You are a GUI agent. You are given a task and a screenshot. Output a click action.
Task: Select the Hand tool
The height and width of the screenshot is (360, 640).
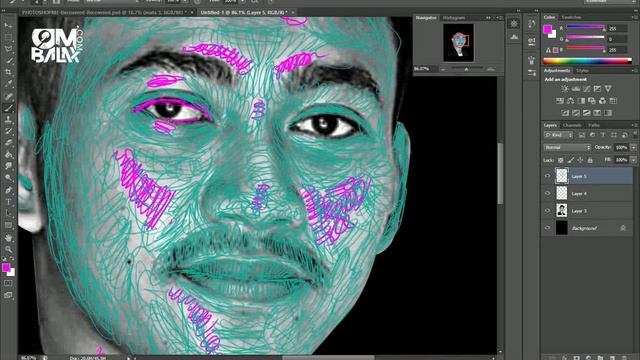tap(8, 238)
